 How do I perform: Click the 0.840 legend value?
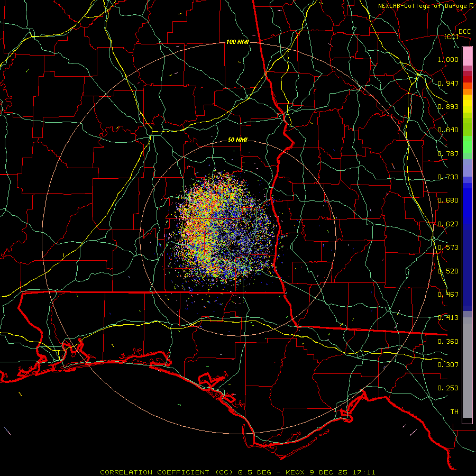click(448, 130)
